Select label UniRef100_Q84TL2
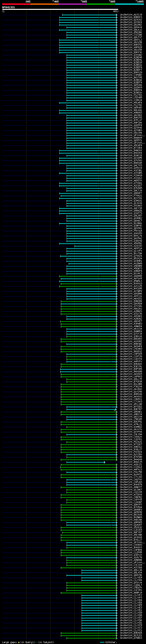 [x=131, y=40]
